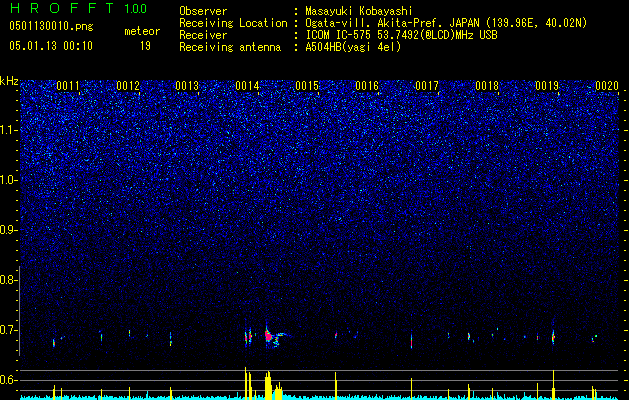Screen dimensions: 629x400
Task: Click the Receiving Location field label
Action: 233,23
